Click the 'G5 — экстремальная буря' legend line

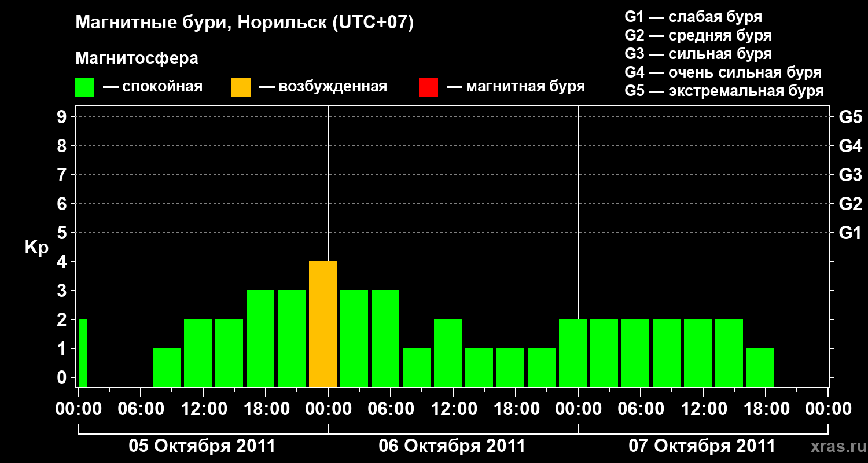724,91
